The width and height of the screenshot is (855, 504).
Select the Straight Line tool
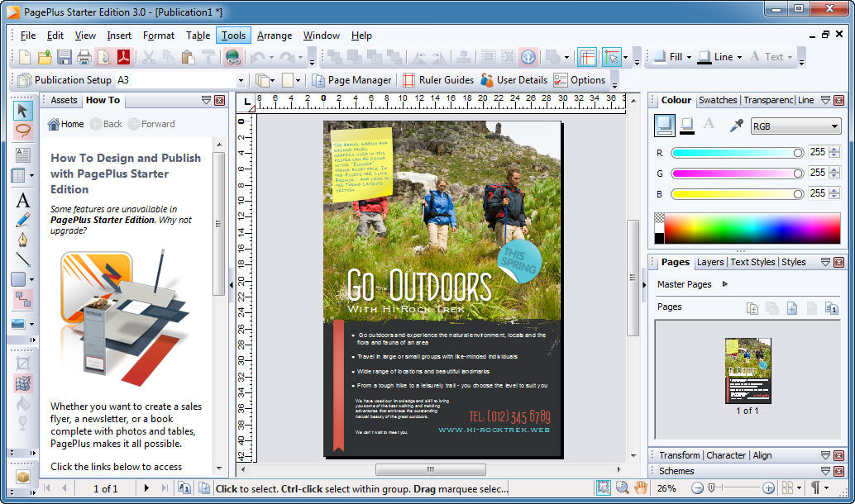coord(22,259)
